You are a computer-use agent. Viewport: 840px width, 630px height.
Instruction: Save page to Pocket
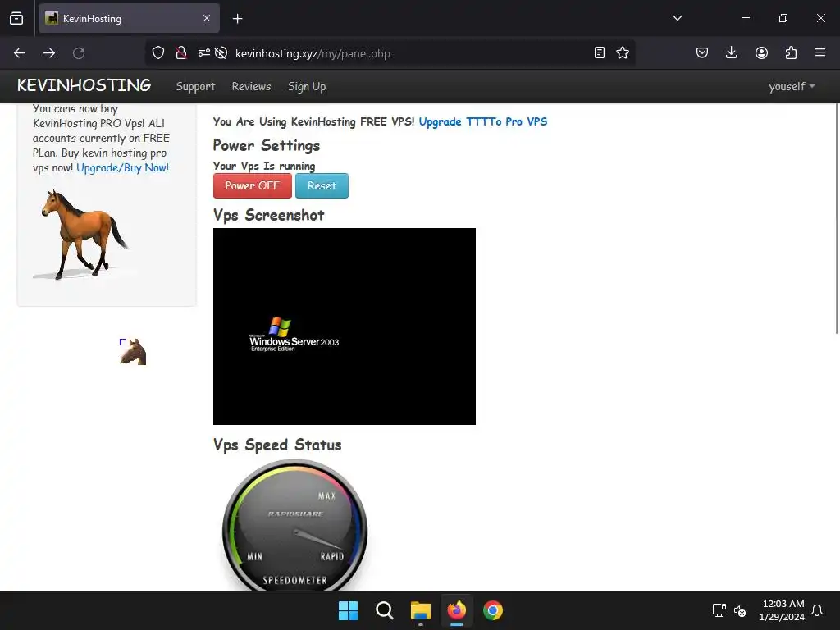pos(702,52)
